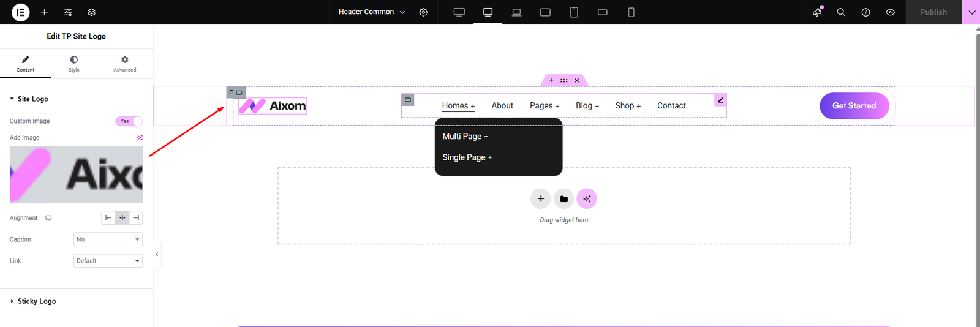Open the help question-mark icon
The width and height of the screenshot is (980, 327).
coord(865,12)
